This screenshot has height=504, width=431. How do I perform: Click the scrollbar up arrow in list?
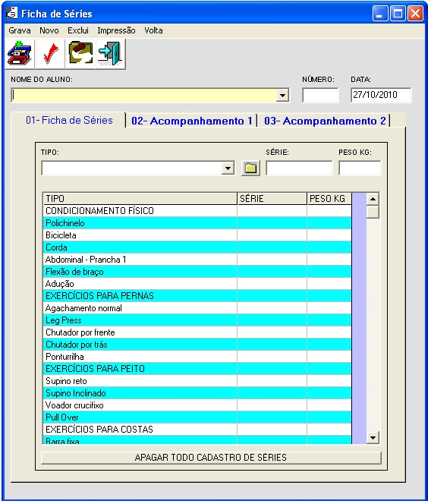[x=373, y=199]
